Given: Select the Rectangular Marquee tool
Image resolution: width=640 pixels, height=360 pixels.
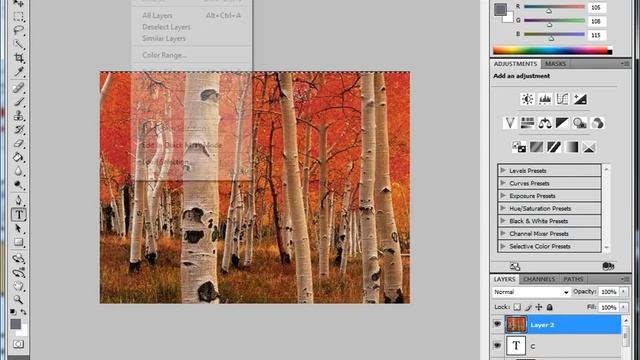Looking at the screenshot, I should pyautogui.click(x=18, y=16).
